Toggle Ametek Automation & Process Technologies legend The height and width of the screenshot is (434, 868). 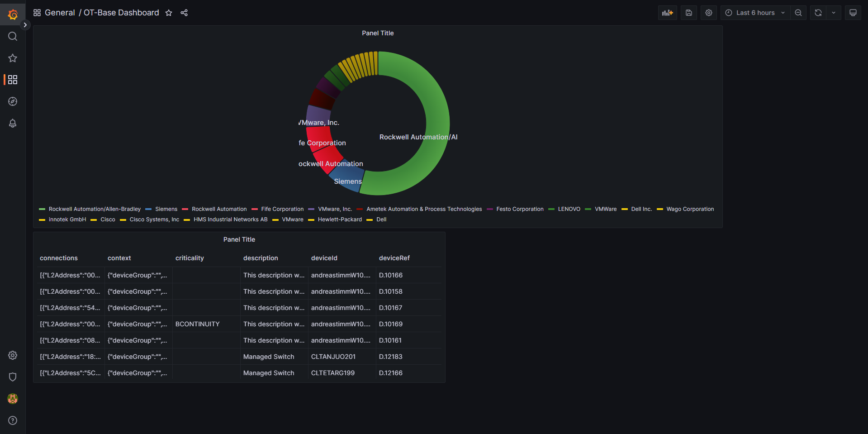[x=424, y=209]
